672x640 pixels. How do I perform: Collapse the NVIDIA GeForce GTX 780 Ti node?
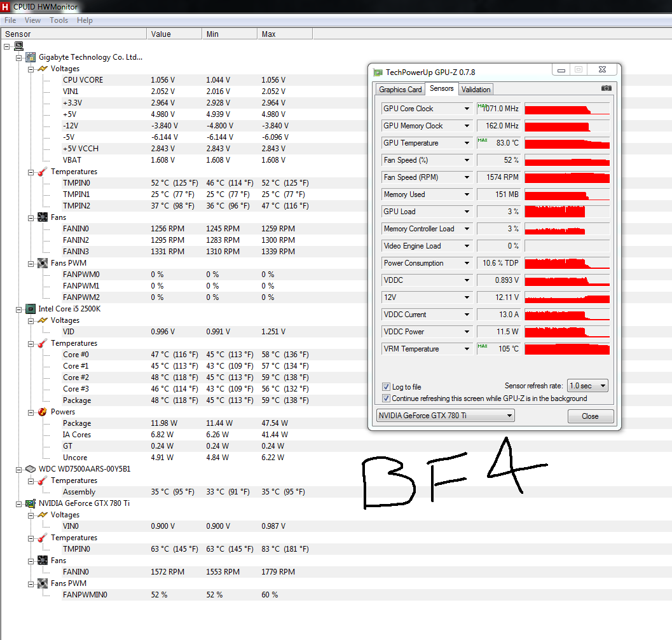point(19,504)
